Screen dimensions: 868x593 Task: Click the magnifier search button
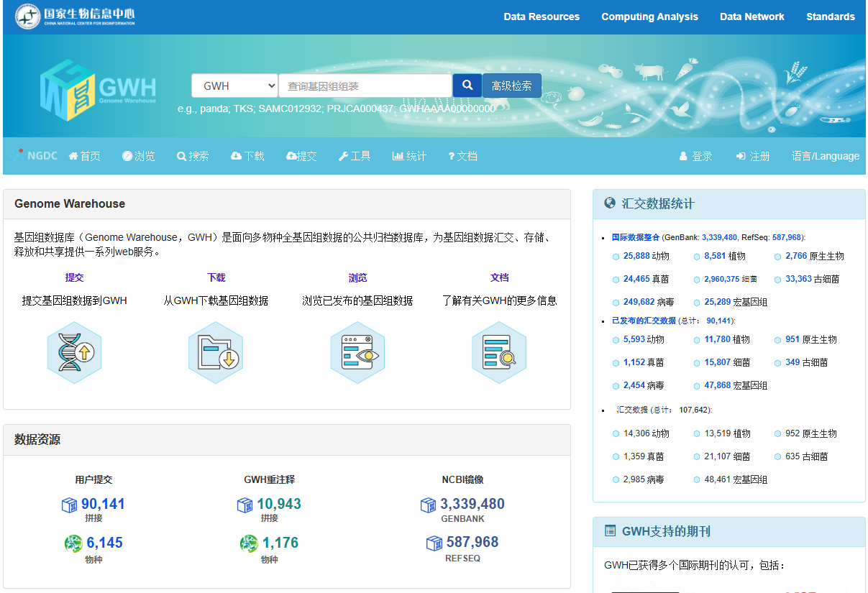(467, 86)
